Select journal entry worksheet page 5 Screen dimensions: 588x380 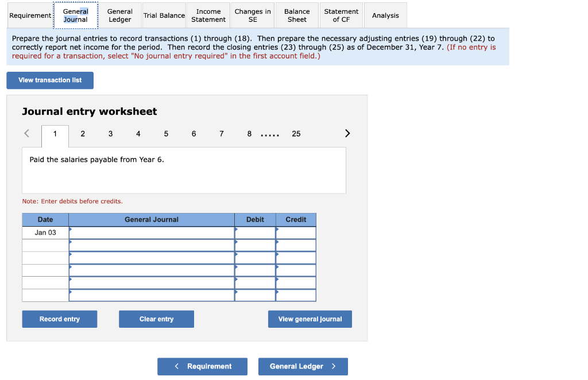pos(166,133)
